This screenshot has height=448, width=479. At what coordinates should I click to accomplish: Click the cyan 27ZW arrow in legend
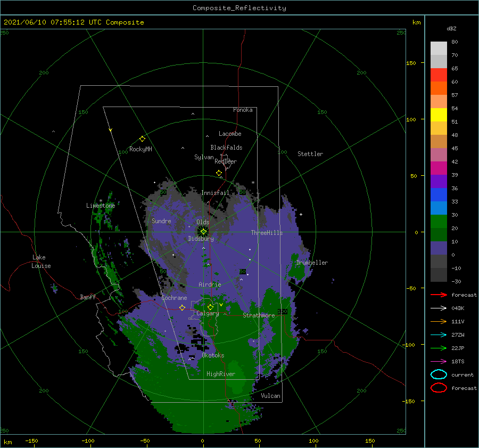pyautogui.click(x=439, y=335)
